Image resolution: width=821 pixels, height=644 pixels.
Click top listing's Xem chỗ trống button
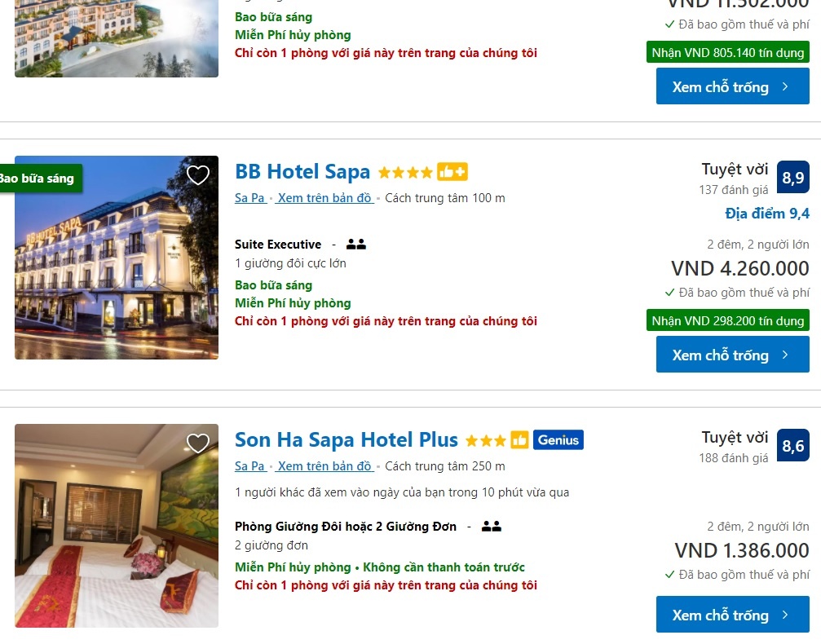[732, 86]
